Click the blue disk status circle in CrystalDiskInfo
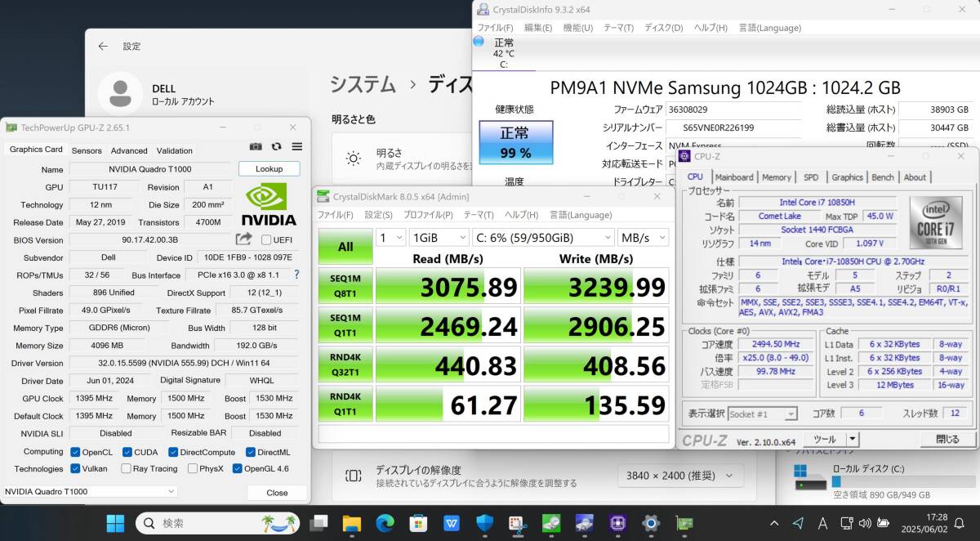Screen dimensions: 980x541 [479, 41]
